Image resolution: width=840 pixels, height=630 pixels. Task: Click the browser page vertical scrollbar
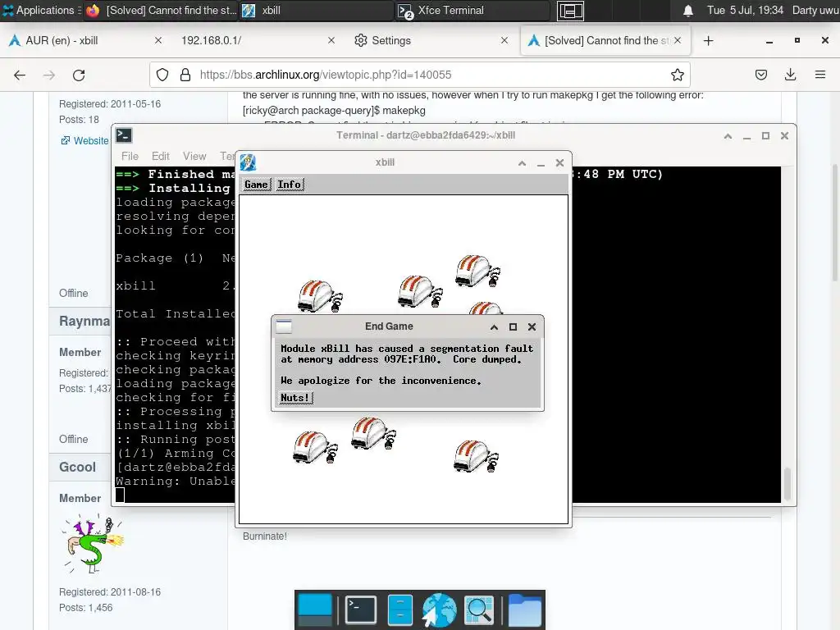pyautogui.click(x=834, y=222)
